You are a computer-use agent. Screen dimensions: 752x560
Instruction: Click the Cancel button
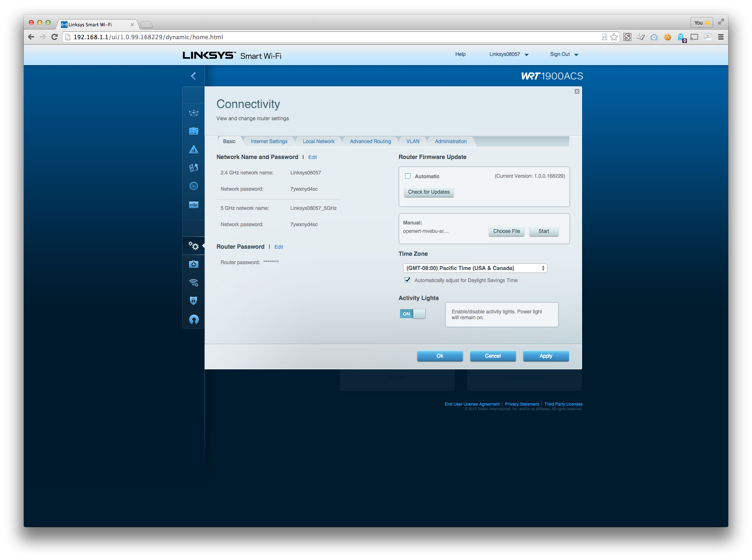click(x=493, y=356)
